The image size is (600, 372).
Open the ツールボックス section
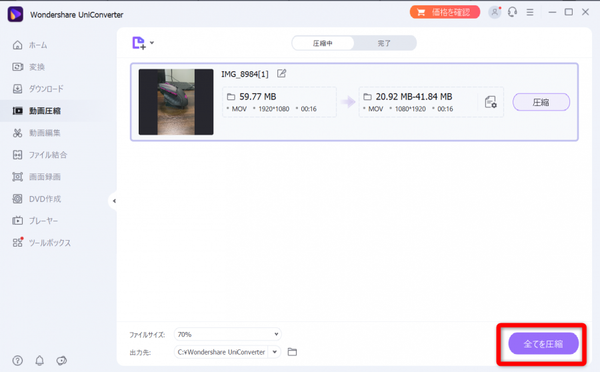tap(41, 243)
